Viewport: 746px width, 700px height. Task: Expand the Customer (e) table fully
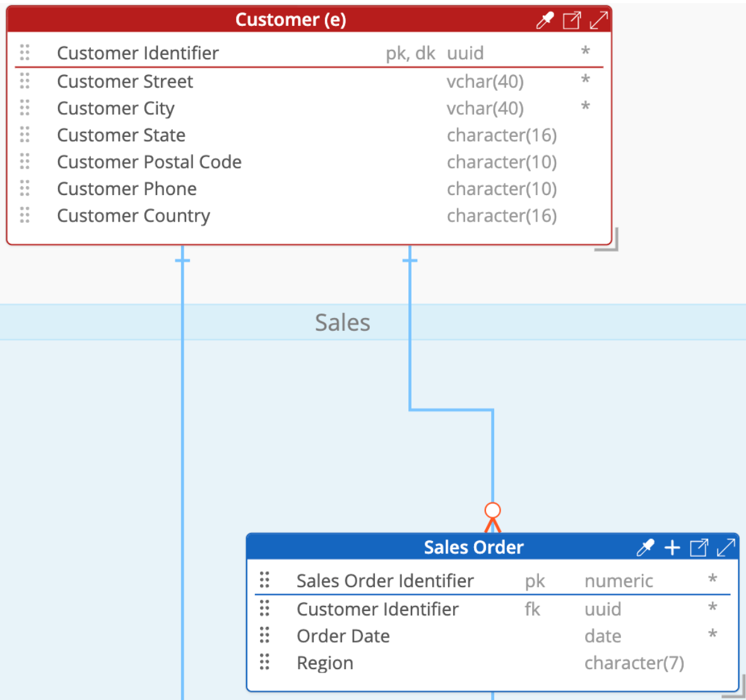(598, 20)
